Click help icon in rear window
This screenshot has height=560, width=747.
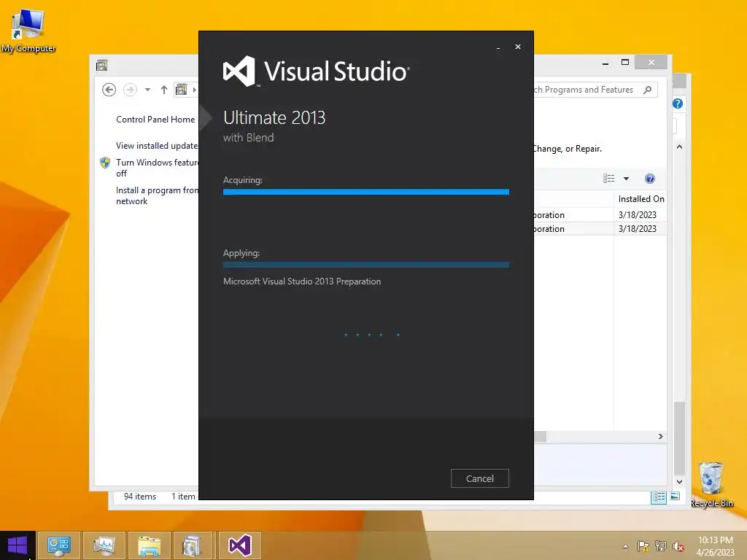[x=678, y=104]
